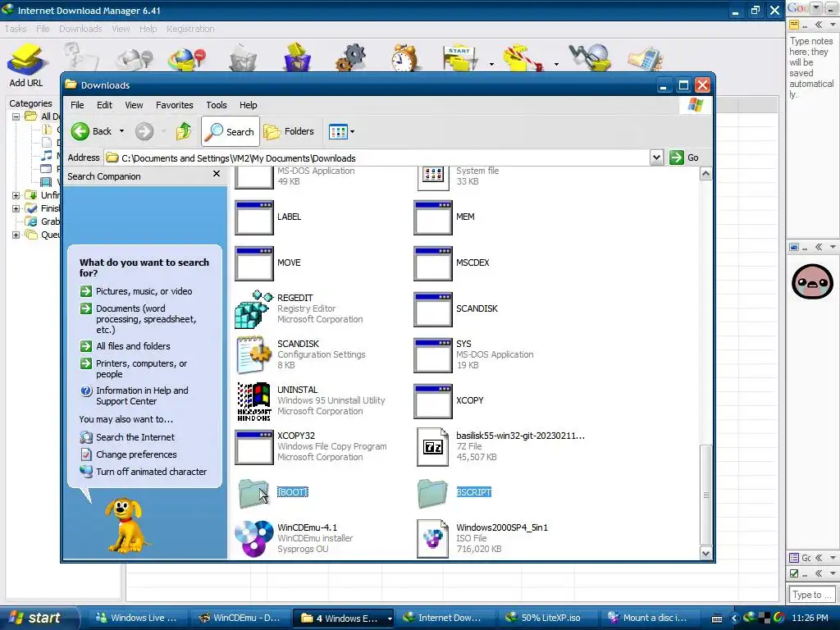Select the [BOOT] folder icon

click(x=253, y=493)
